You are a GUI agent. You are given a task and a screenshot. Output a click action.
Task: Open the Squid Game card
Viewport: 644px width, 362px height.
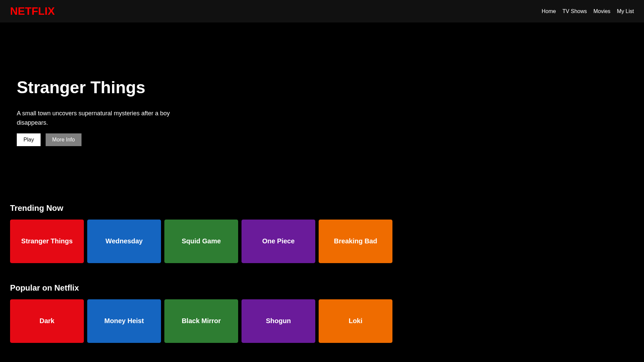point(201,241)
